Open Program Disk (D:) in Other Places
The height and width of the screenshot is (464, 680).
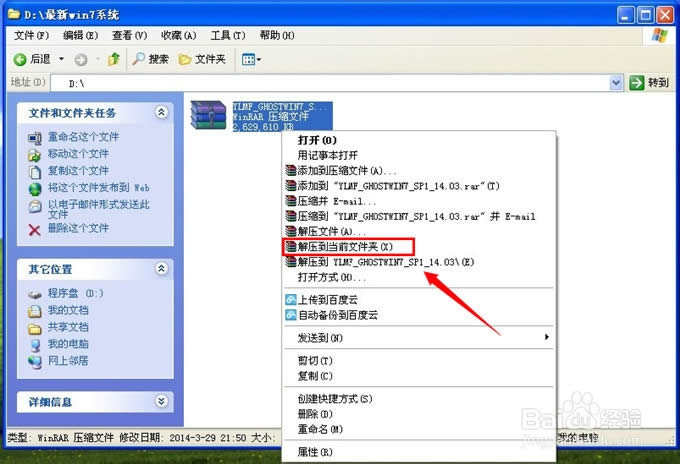click(75, 293)
